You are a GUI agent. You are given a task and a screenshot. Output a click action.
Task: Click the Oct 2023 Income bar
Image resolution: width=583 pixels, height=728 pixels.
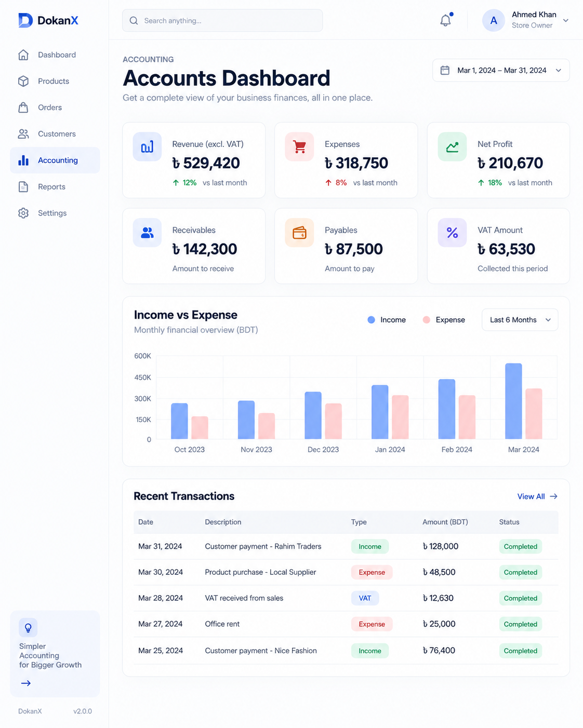coord(179,421)
